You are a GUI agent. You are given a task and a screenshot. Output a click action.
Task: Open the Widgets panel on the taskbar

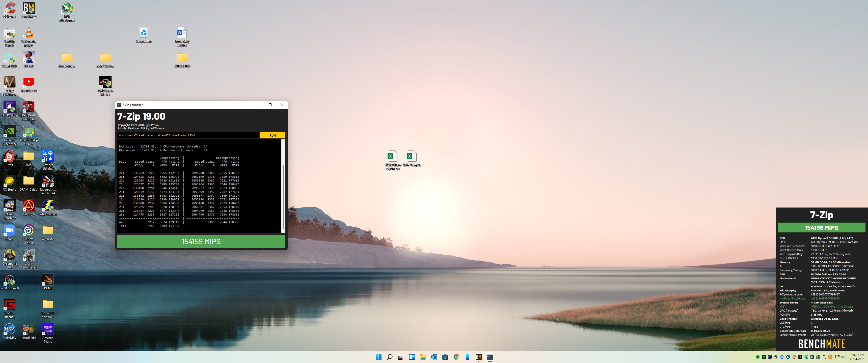pyautogui.click(x=412, y=357)
